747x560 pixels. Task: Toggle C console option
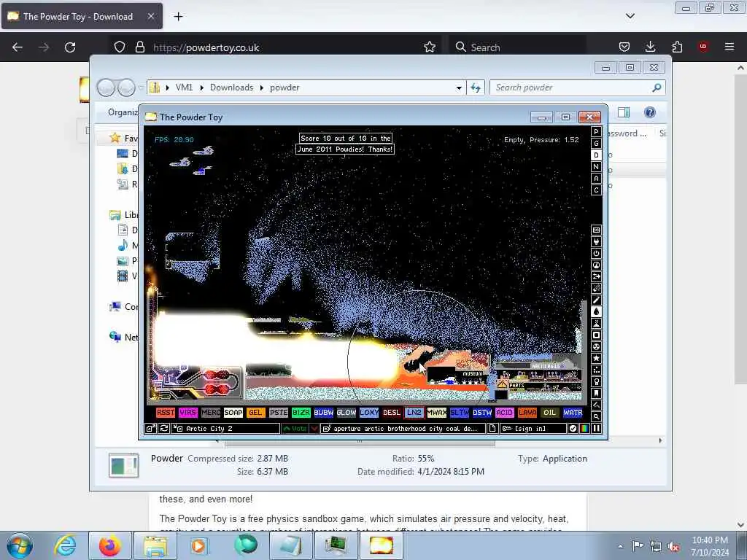point(596,190)
